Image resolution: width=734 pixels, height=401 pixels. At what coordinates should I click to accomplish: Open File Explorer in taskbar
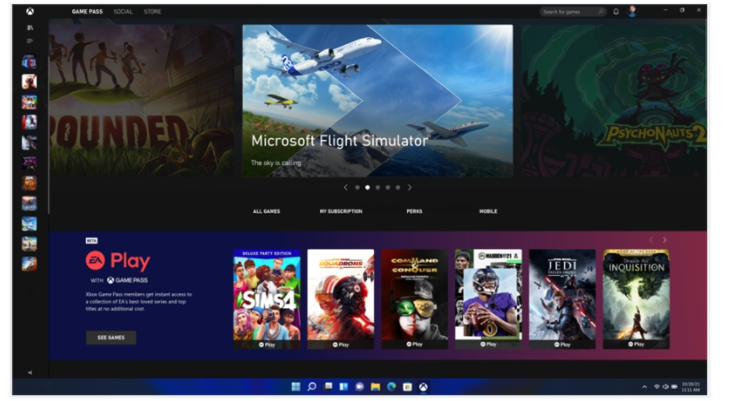click(x=375, y=386)
